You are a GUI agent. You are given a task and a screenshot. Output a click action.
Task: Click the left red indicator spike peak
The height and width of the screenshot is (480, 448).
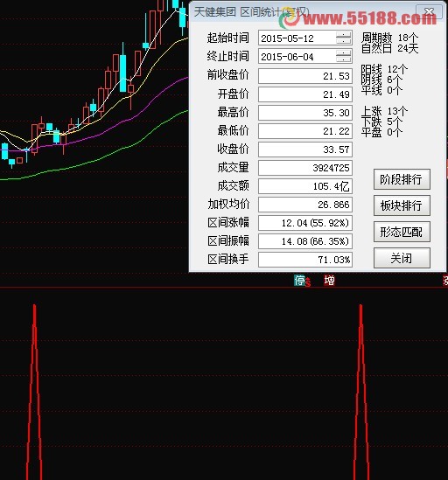(34, 306)
